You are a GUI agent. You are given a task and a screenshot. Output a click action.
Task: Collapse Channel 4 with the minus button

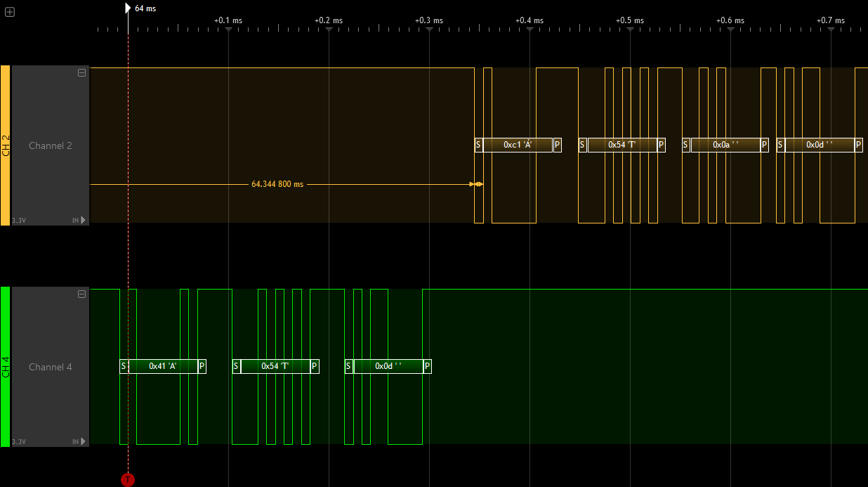[x=81, y=294]
